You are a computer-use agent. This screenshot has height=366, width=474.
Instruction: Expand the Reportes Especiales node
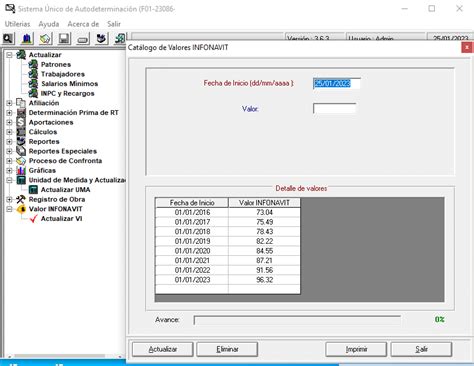pos(10,151)
